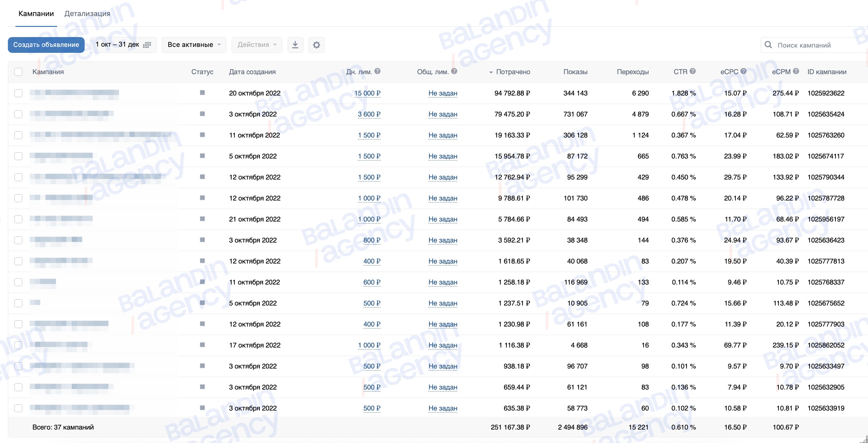The image size is (868, 443).
Task: Open table settings gear
Action: click(x=317, y=45)
